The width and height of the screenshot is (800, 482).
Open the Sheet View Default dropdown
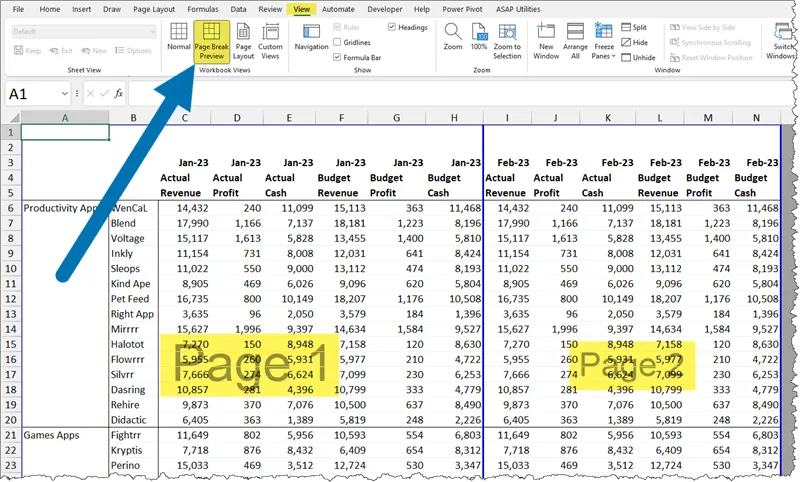click(84, 32)
